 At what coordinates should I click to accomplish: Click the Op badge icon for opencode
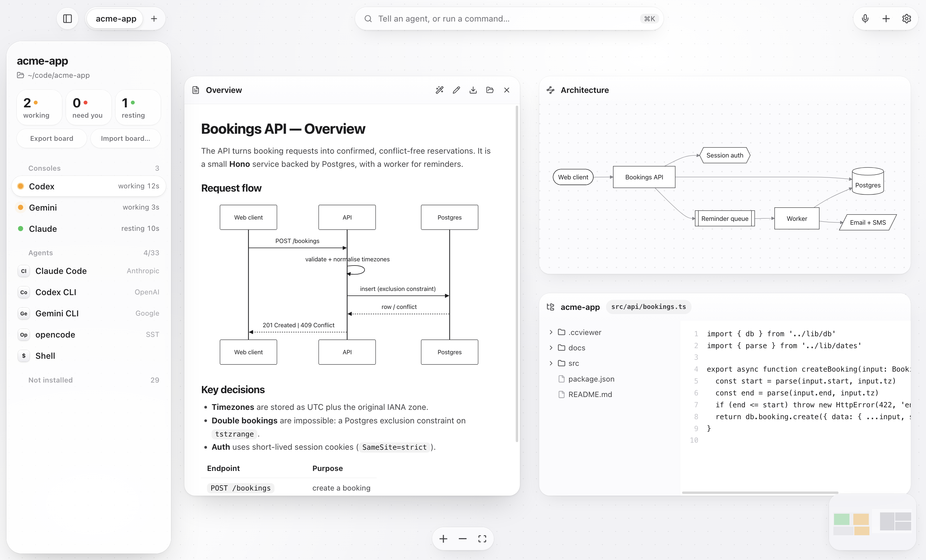24,335
